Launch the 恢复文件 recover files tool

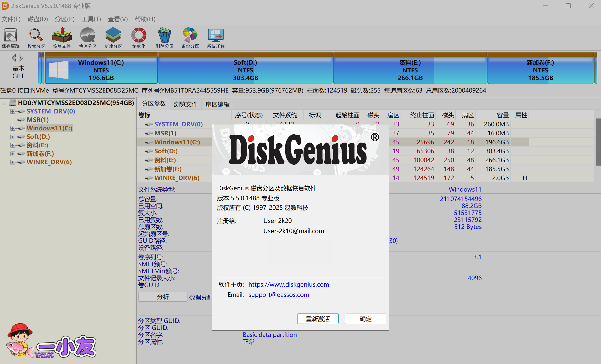[62, 38]
